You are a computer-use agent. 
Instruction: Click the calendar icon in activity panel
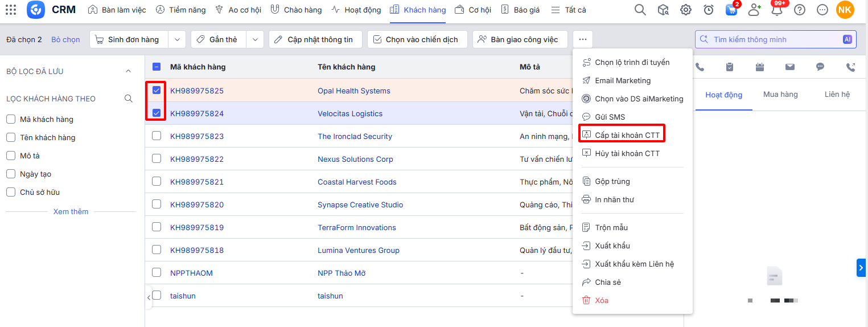point(759,67)
